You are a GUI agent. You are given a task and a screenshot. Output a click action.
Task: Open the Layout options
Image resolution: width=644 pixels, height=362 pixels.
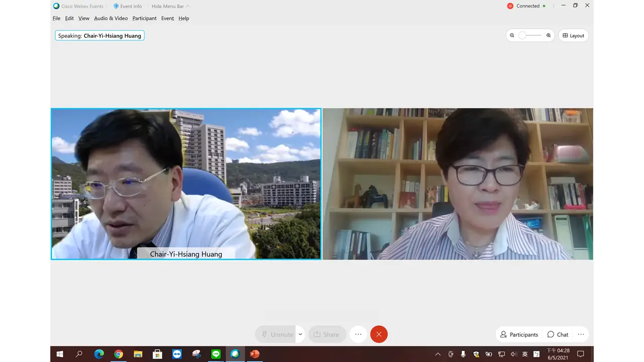tap(573, 36)
